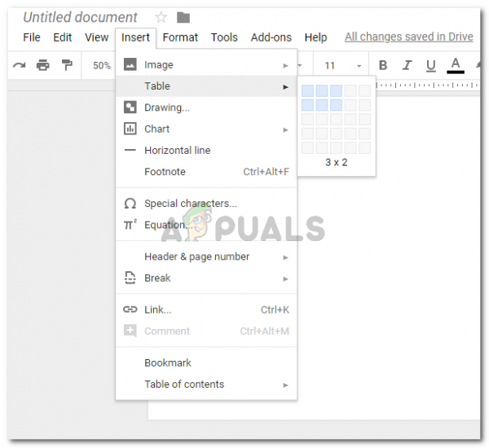Viewport: 489px width, 448px height.
Task: Click the page Break icon
Action: [x=130, y=278]
